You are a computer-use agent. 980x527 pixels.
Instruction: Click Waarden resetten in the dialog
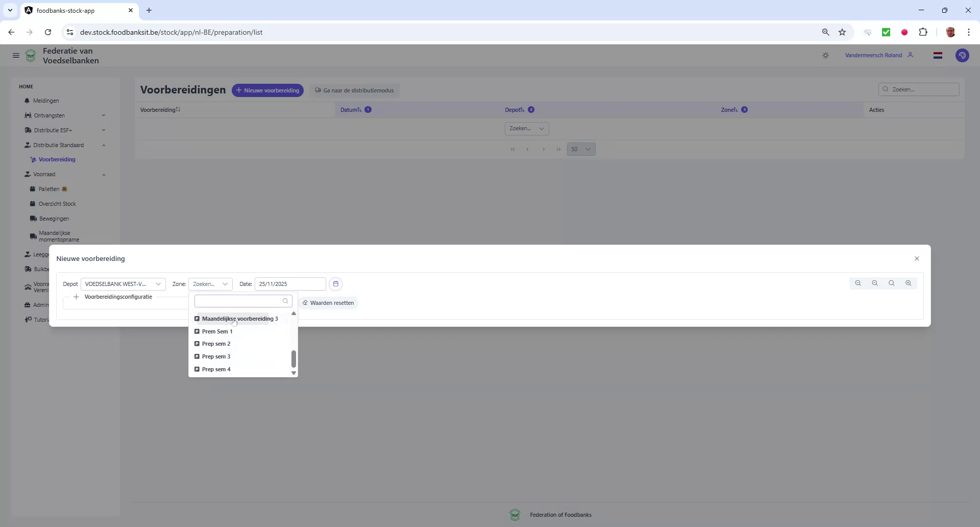coord(329,302)
